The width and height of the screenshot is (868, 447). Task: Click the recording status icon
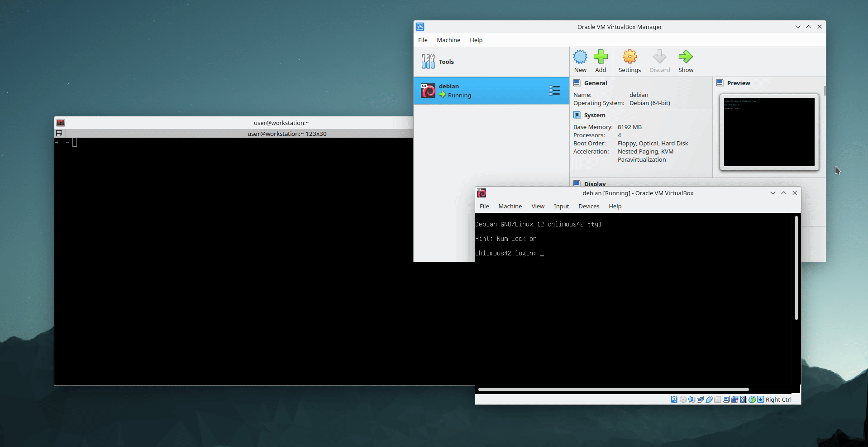735,399
